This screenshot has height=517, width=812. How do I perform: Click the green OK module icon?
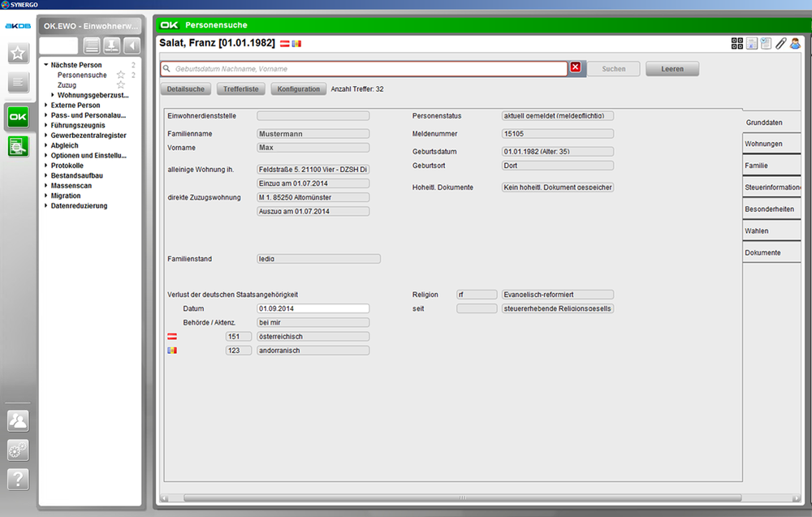18,117
